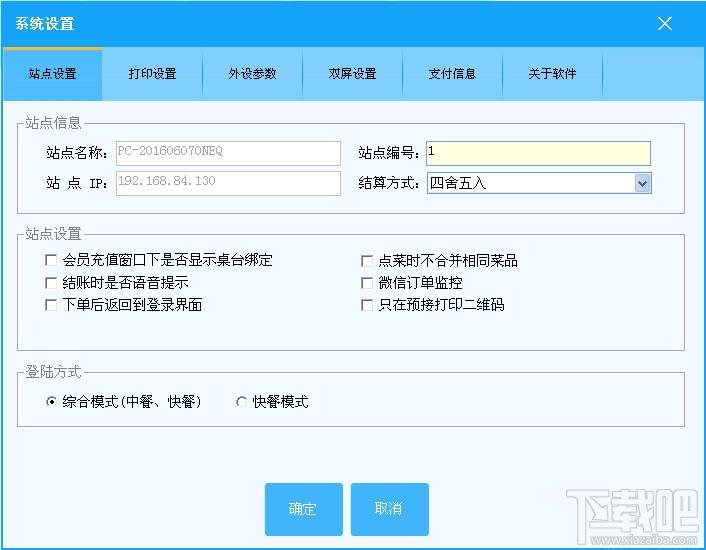Toggle 微信订单监控 checkbox
Image resolution: width=706 pixels, height=550 pixels.
[367, 283]
